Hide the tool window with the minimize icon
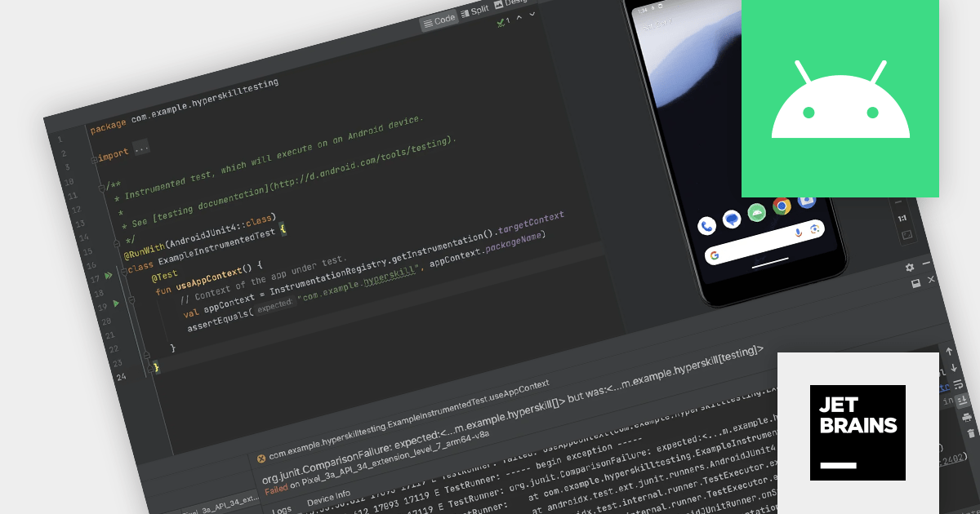Screen dimensions: 980x514 click(926, 262)
